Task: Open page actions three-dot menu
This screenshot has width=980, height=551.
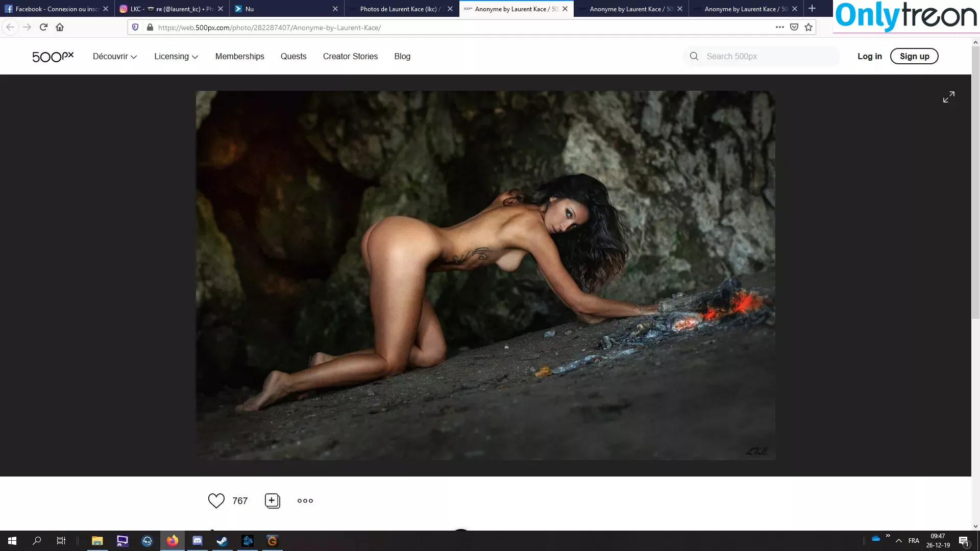Action: [779, 27]
